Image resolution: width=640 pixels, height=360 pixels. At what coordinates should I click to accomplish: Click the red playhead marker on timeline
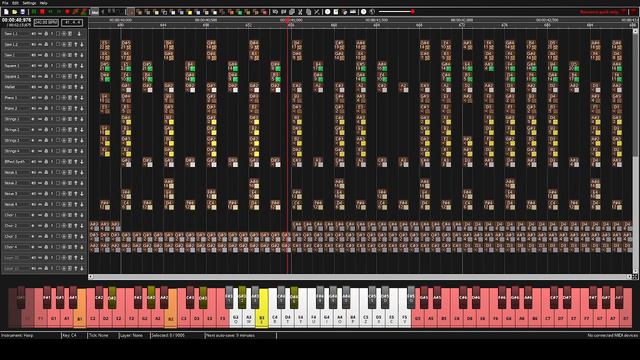(287, 20)
